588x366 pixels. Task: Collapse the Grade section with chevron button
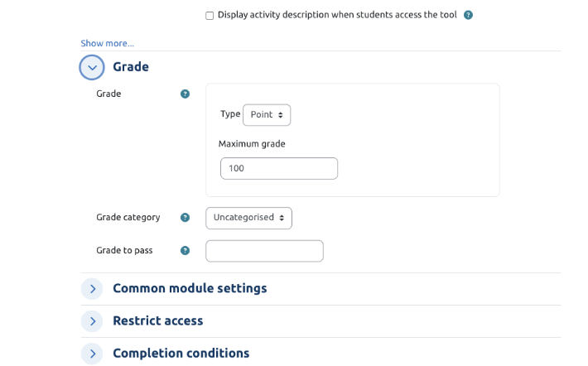[x=92, y=67]
